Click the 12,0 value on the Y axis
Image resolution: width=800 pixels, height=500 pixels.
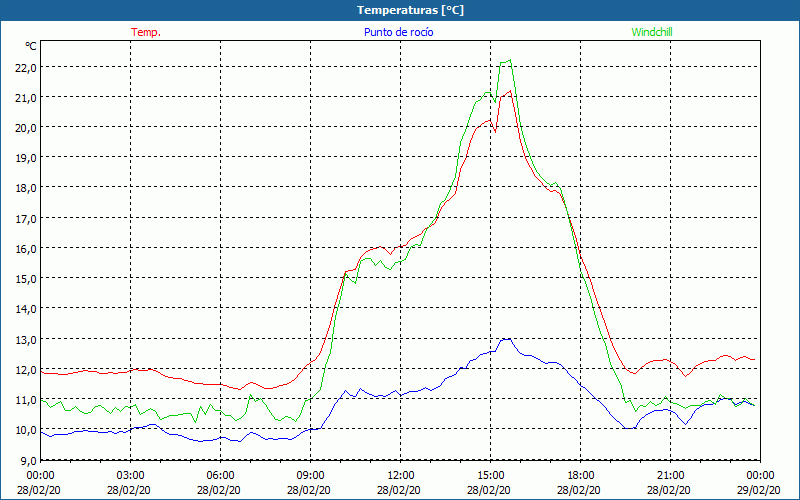point(26,370)
